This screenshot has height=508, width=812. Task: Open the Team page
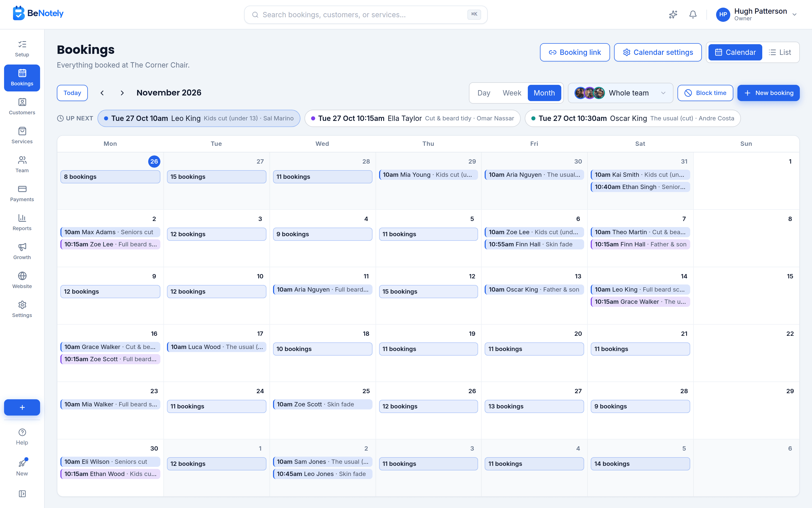tap(22, 164)
